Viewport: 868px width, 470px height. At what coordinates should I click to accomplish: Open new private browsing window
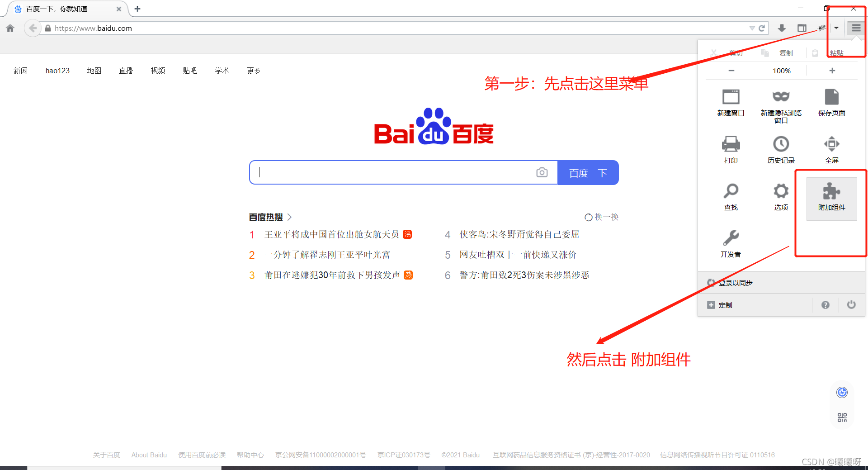pyautogui.click(x=781, y=106)
